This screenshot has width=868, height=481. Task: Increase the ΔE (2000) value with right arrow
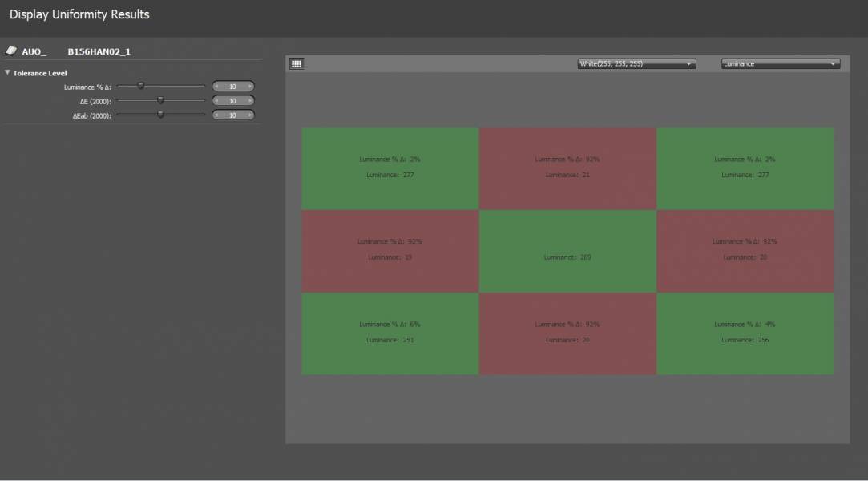(249, 101)
